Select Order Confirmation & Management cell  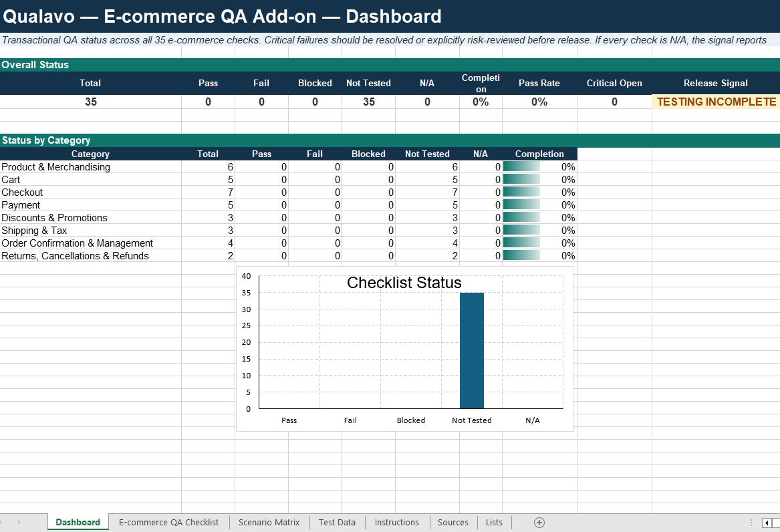tap(90, 243)
